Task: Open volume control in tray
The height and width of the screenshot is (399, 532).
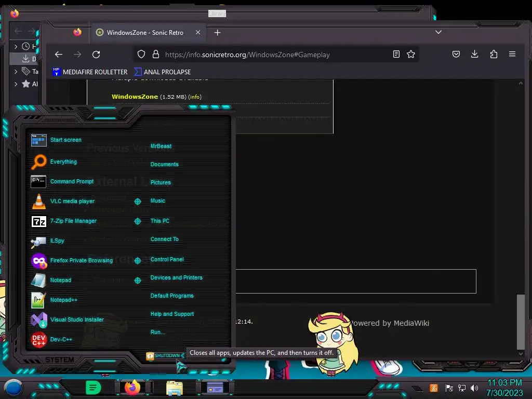Action: (474, 388)
